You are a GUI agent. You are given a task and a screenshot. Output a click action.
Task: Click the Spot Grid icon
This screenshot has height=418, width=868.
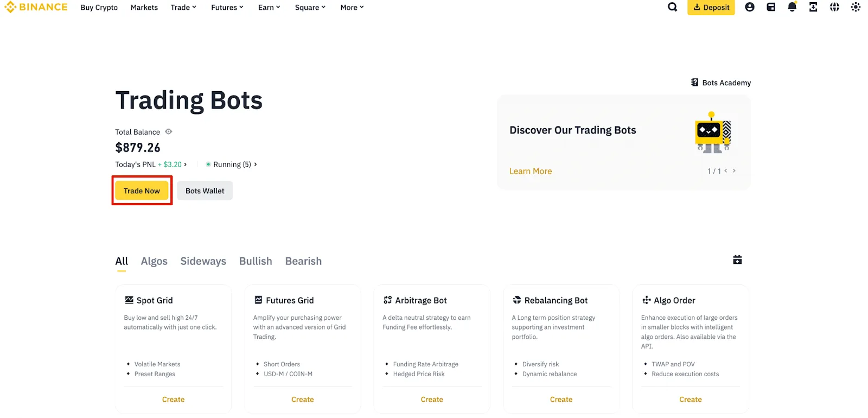(x=129, y=300)
